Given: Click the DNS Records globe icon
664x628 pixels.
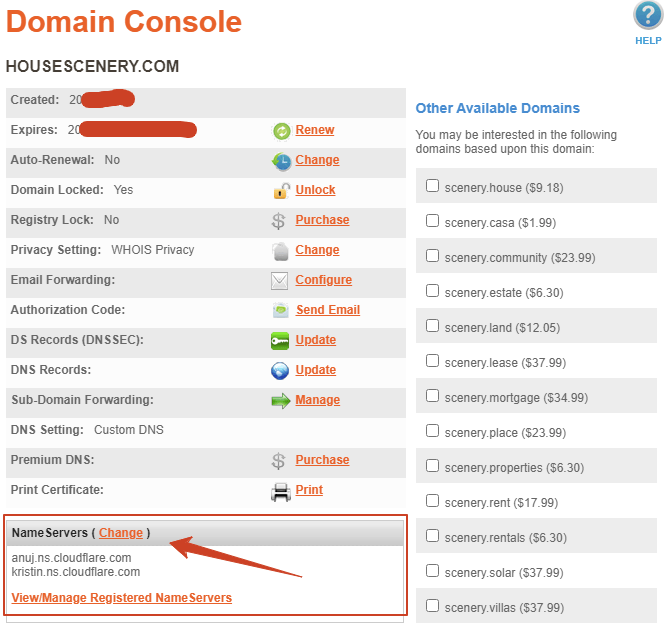Looking at the screenshot, I should click(x=280, y=371).
